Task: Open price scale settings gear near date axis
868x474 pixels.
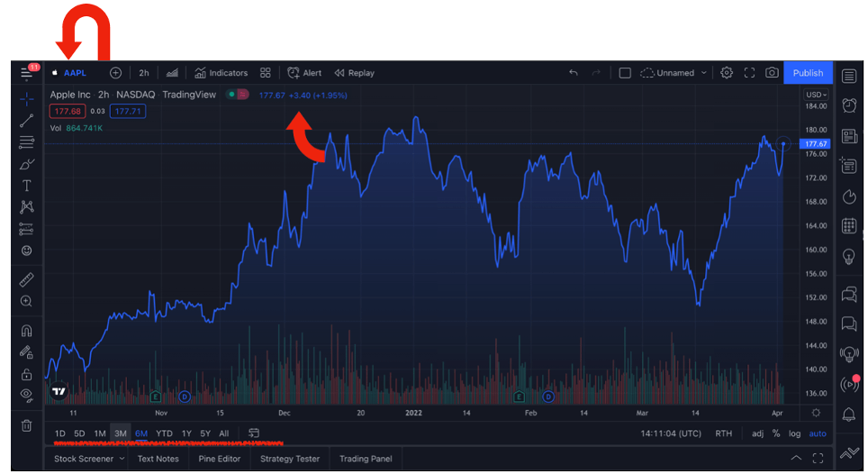Action: pyautogui.click(x=816, y=413)
